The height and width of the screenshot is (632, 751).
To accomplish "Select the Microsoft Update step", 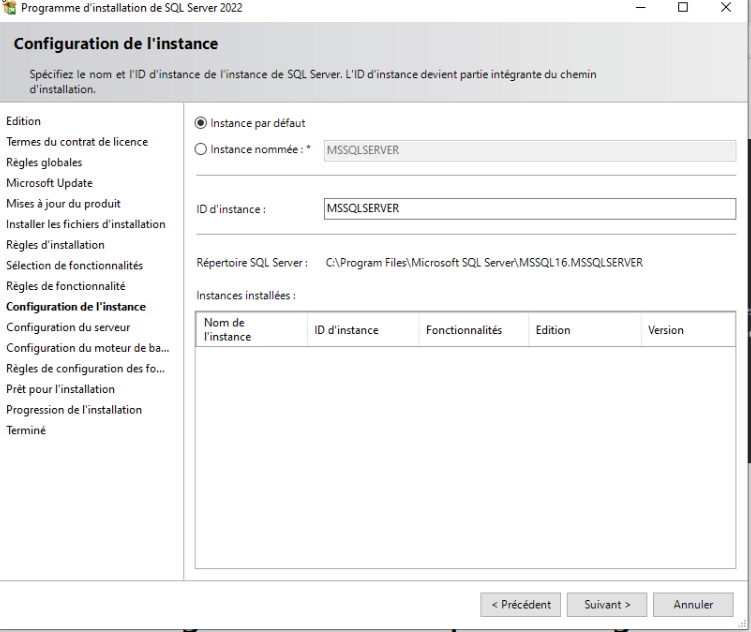I will click(49, 183).
